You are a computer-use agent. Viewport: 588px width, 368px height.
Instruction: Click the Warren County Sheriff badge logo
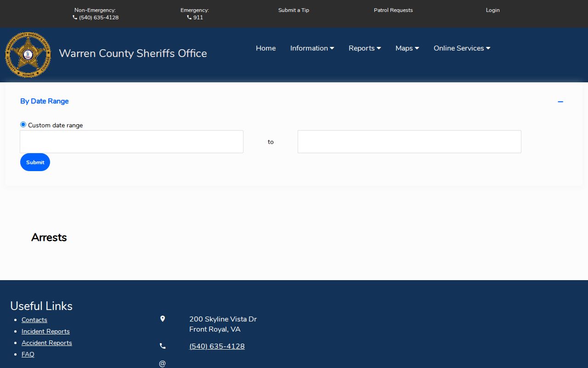28,55
